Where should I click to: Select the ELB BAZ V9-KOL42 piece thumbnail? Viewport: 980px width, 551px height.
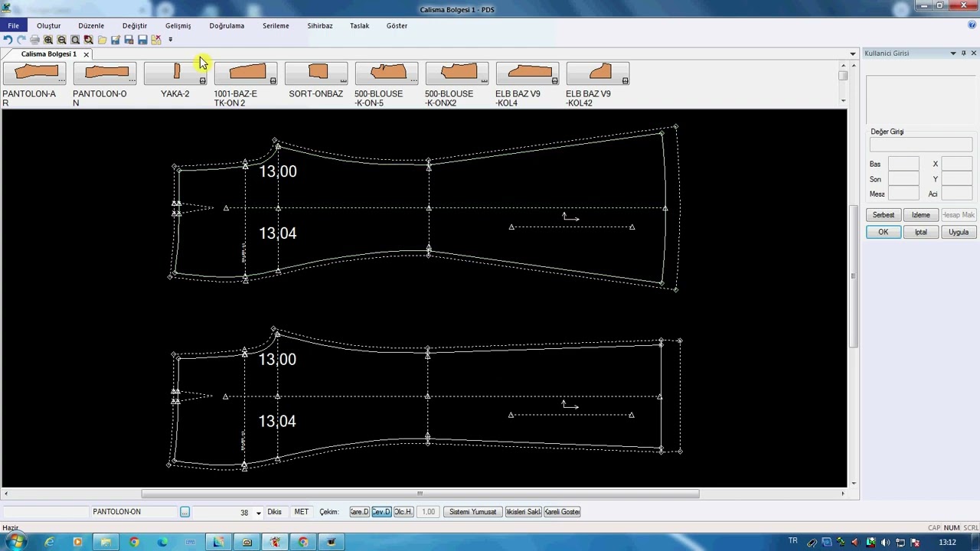coord(598,73)
